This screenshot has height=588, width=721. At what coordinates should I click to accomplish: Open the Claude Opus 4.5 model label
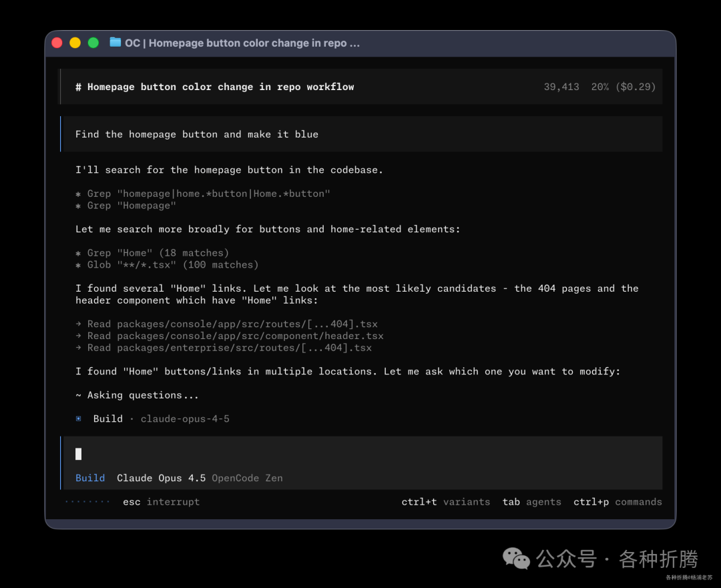click(x=160, y=477)
